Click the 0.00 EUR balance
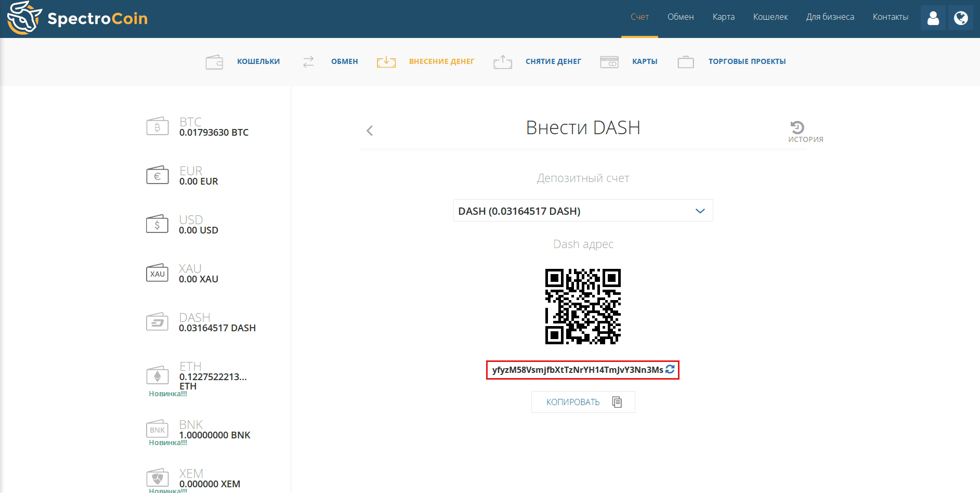Viewport: 980px width, 493px height. tap(199, 181)
